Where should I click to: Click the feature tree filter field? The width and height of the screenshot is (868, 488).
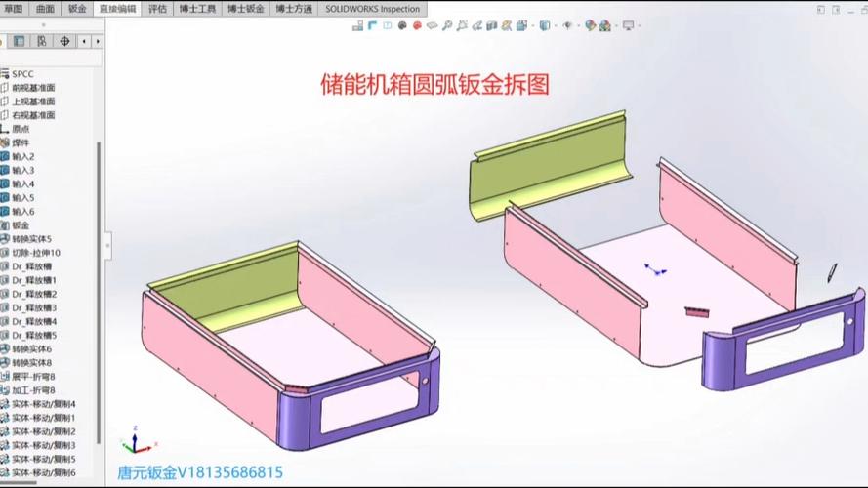[x=51, y=60]
